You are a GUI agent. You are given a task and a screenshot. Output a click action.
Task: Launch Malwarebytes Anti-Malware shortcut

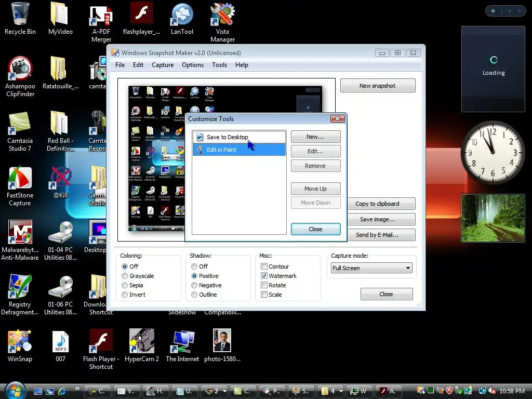pos(20,241)
